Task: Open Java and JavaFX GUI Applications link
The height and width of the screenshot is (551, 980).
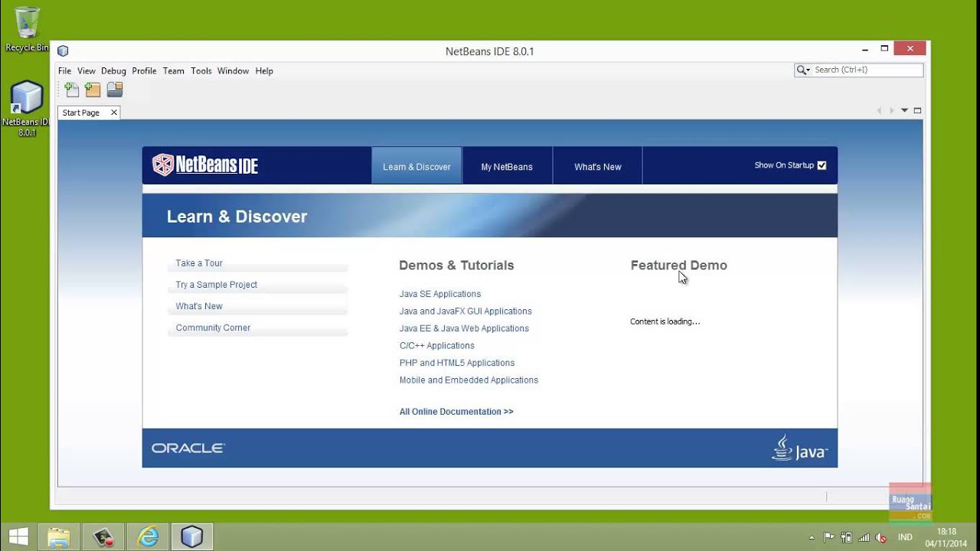Action: pyautogui.click(x=465, y=311)
